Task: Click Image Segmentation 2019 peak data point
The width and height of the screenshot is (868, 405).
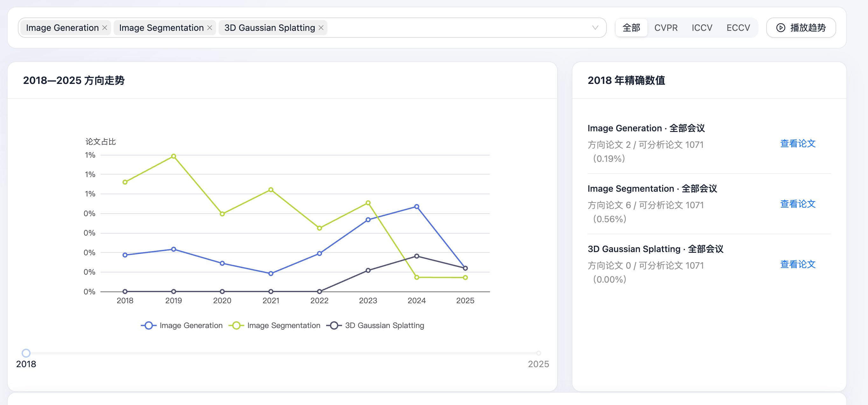Action: (173, 156)
